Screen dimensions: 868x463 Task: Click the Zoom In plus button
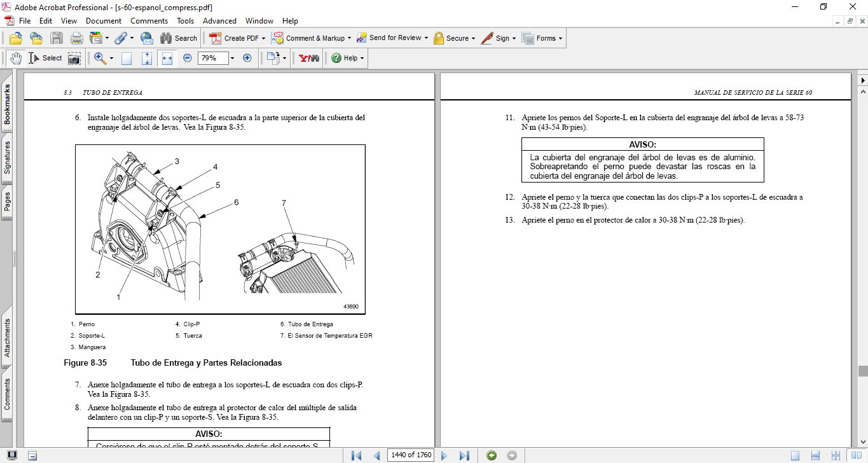coord(247,58)
